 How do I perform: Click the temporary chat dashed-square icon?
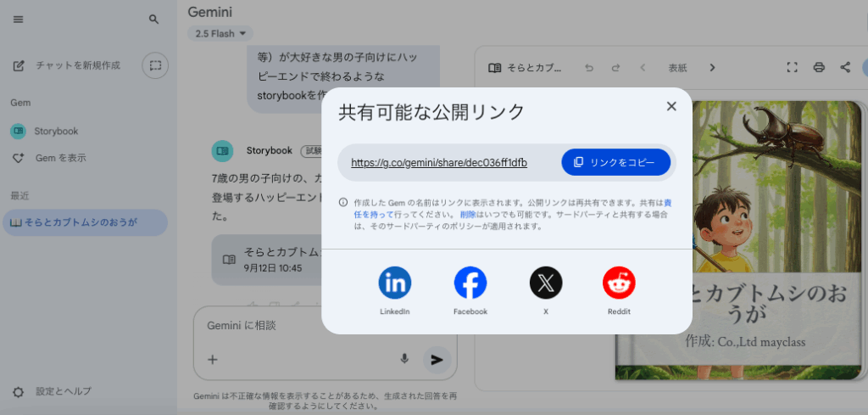(156, 65)
